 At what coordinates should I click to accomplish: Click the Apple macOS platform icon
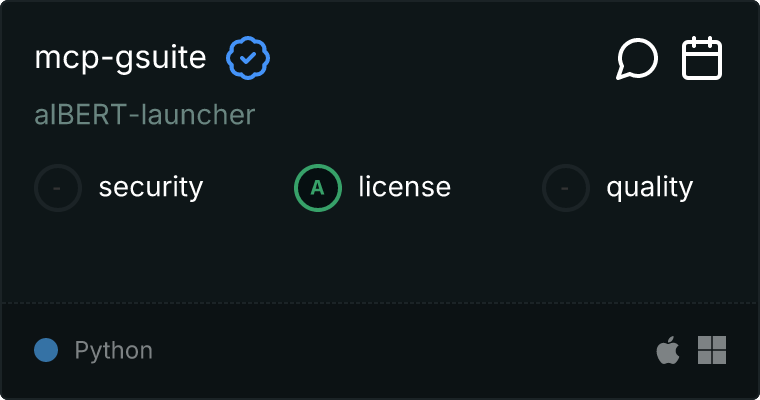tap(668, 350)
